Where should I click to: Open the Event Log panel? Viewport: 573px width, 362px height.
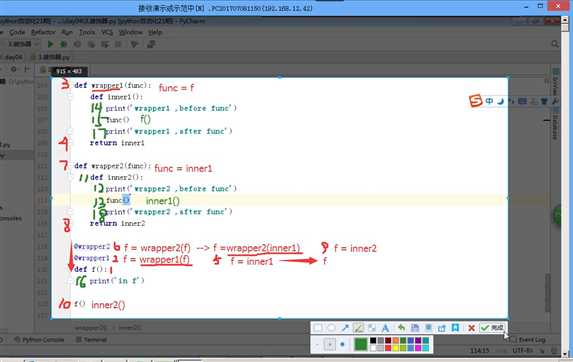(x=527, y=340)
